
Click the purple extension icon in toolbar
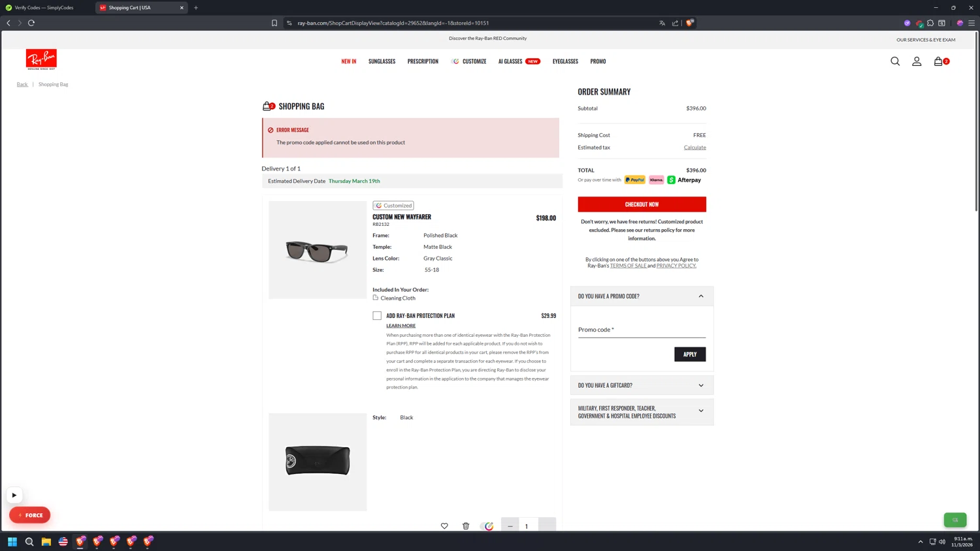point(907,23)
